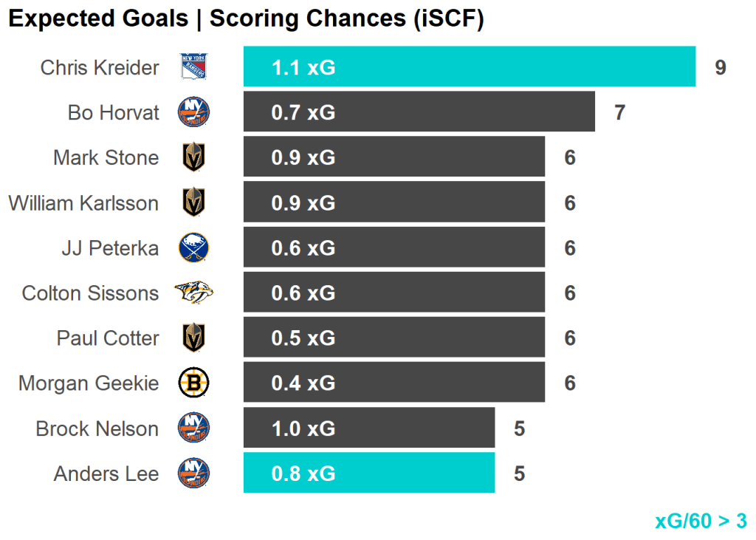The image size is (756, 540).
Task: Select the Golden Knights logo next to Paul Cotter
Action: (x=193, y=338)
